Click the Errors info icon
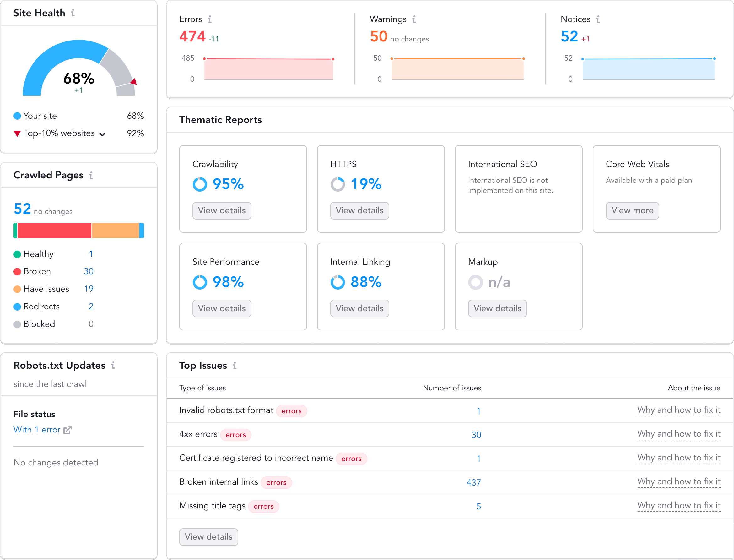The width and height of the screenshot is (734, 560). click(x=210, y=19)
